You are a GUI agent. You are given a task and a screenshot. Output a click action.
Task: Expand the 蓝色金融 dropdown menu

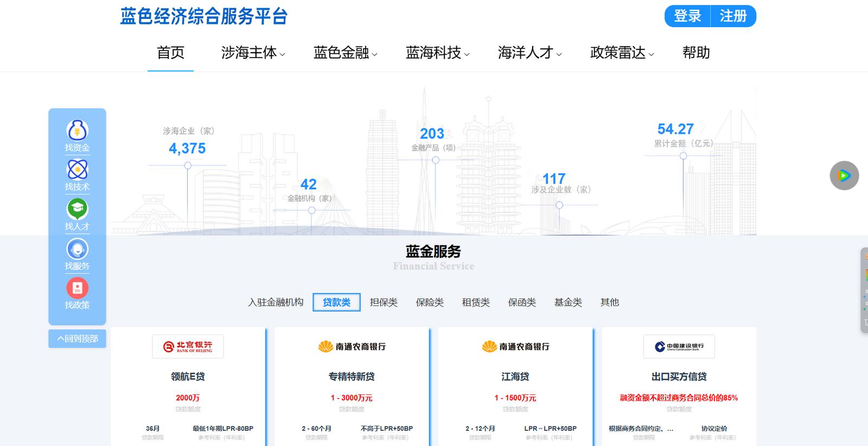345,53
